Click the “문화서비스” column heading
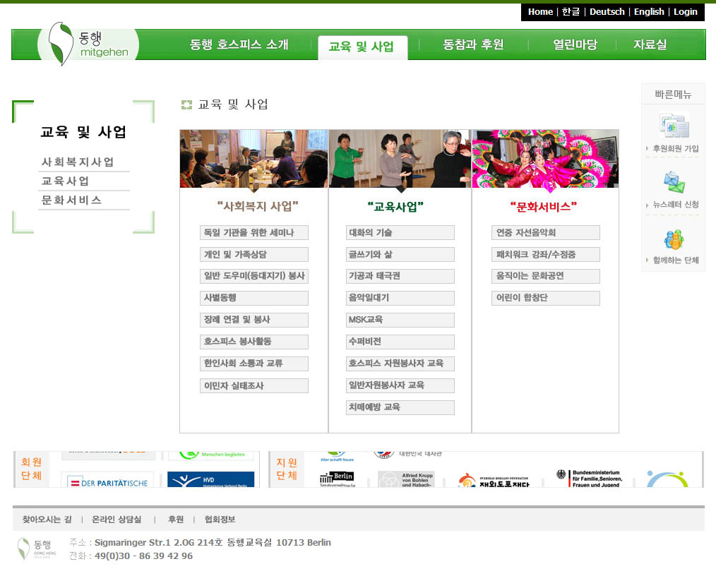The image size is (716, 588). [544, 207]
